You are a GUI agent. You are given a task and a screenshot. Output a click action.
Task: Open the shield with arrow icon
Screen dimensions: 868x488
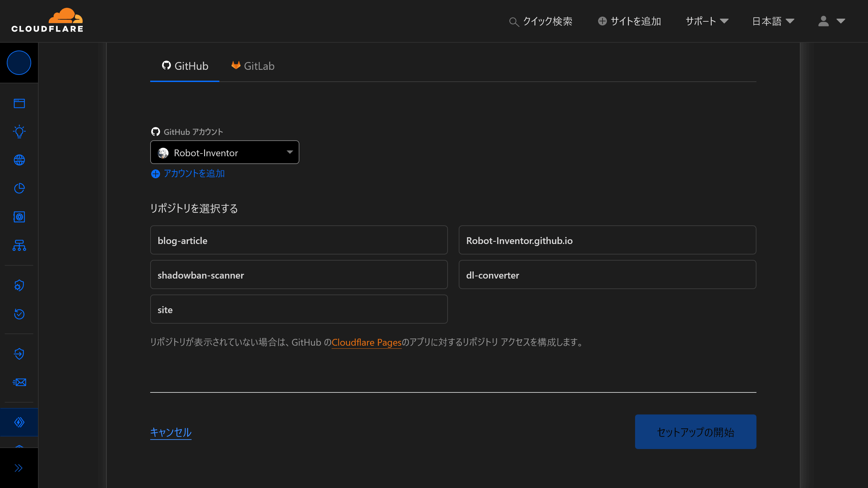pos(19,354)
